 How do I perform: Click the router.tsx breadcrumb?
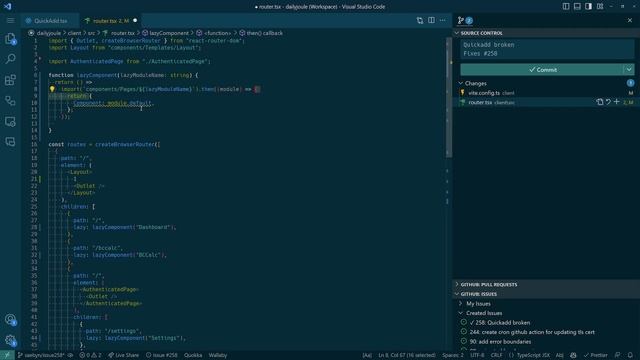pyautogui.click(x=118, y=33)
